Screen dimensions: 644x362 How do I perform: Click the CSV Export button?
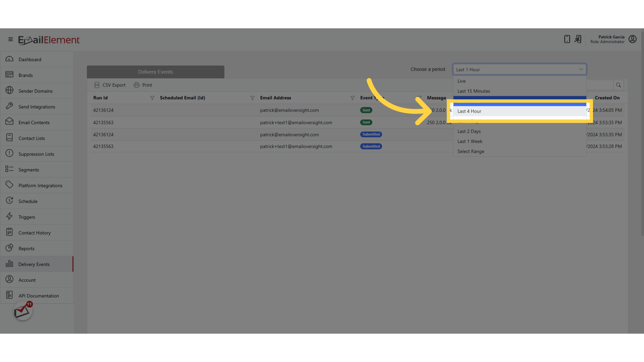(110, 85)
